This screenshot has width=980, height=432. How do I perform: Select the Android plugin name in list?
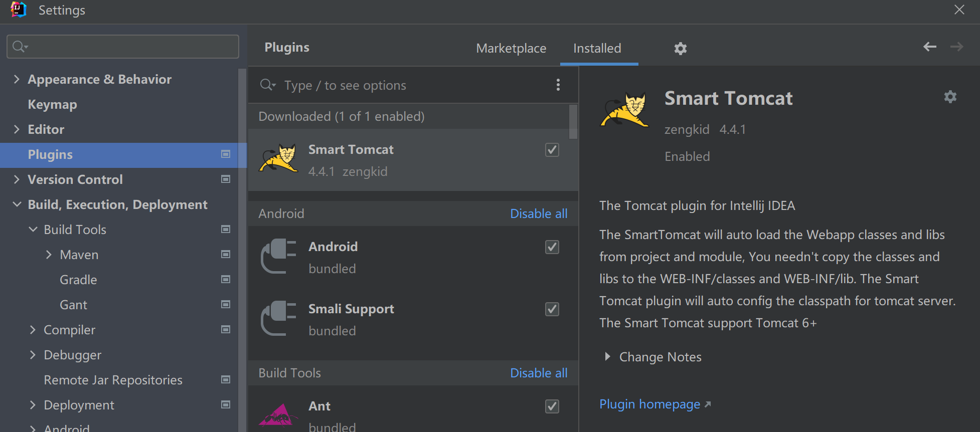333,247
